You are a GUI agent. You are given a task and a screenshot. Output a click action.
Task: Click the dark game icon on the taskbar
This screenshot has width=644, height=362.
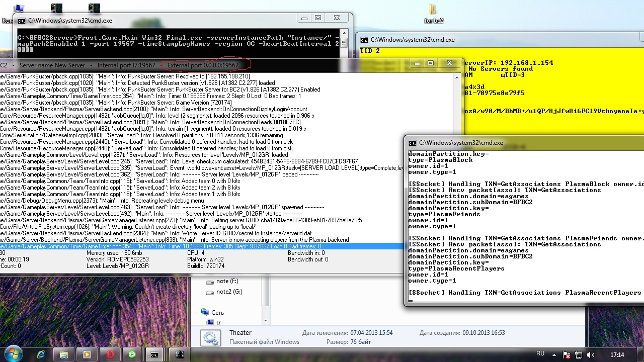179,354
